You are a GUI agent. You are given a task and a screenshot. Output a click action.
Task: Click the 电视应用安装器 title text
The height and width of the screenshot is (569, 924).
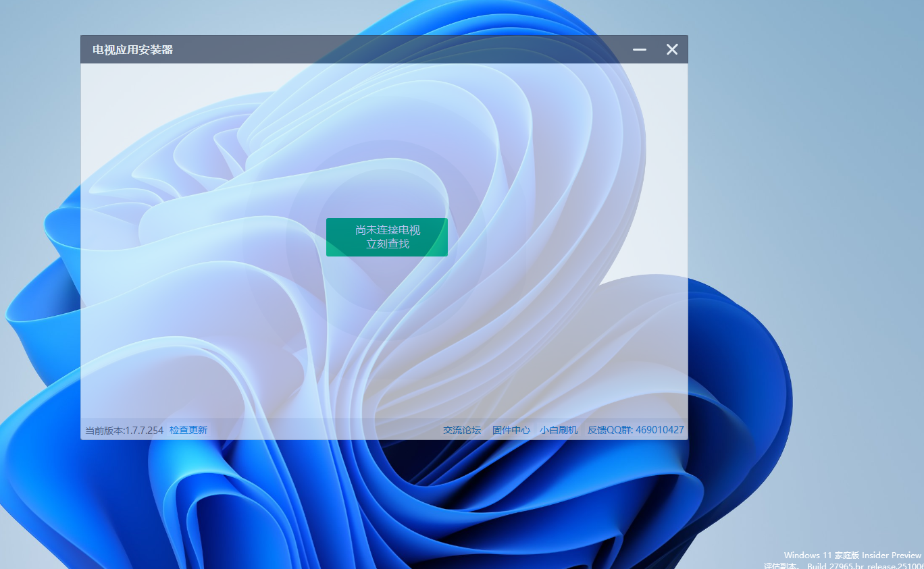(132, 50)
